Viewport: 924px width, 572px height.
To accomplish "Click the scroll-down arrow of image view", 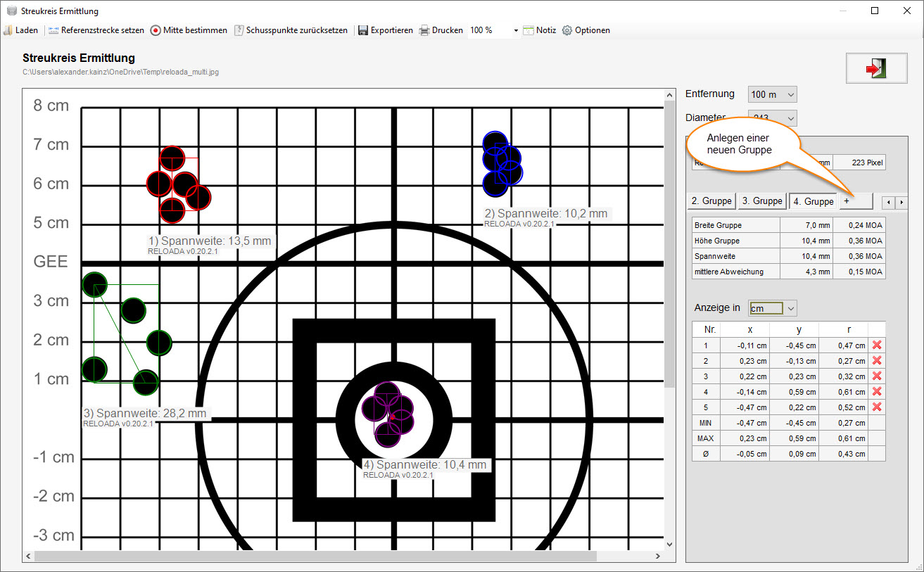I will pyautogui.click(x=669, y=544).
